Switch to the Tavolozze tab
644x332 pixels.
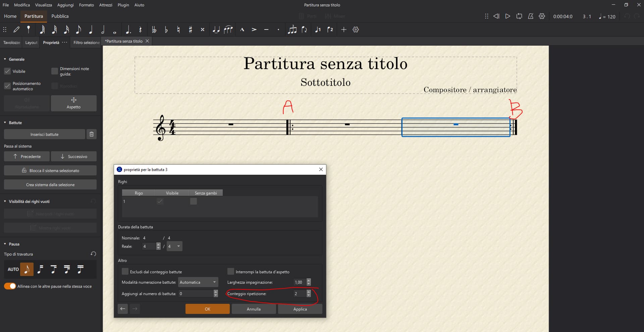point(11,43)
